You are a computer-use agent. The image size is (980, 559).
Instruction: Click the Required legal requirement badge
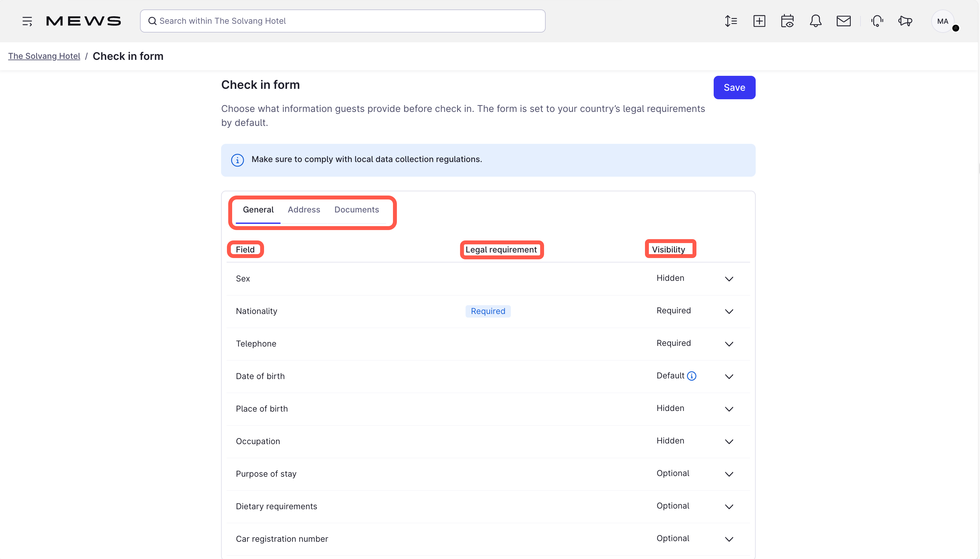(488, 311)
